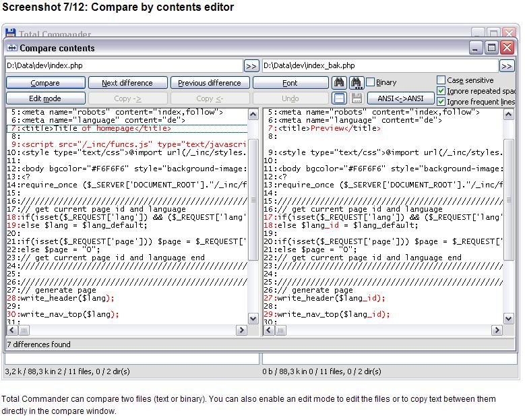Click the D:\Data\dev\index.php path field

124,65
